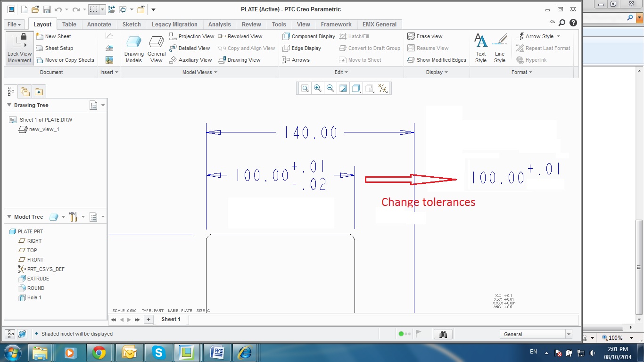Expand the Display group menu
The height and width of the screenshot is (362, 644).
click(x=437, y=72)
